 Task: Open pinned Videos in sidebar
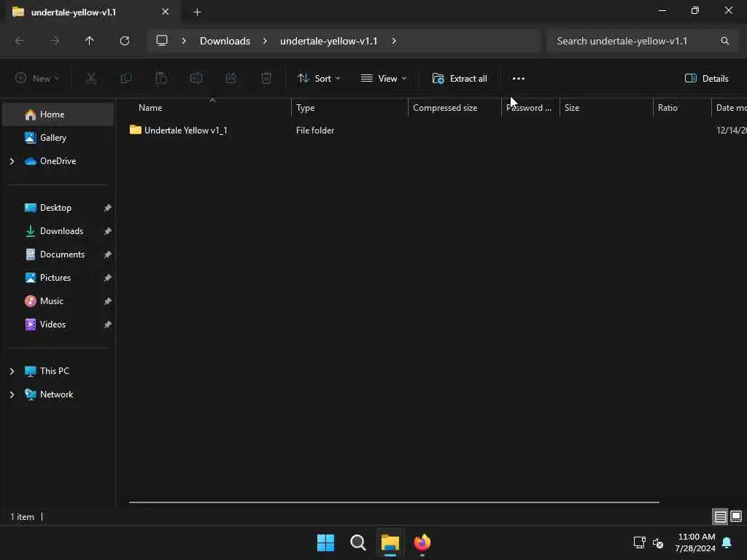point(58,324)
